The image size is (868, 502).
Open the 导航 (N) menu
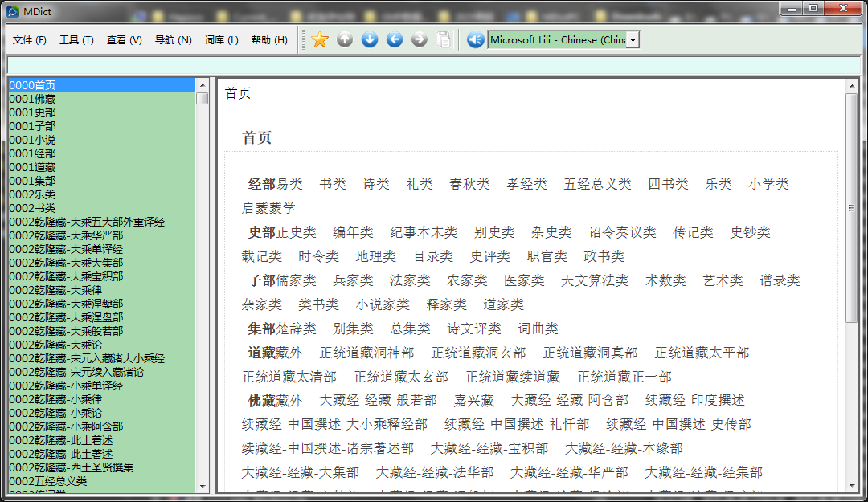click(174, 40)
